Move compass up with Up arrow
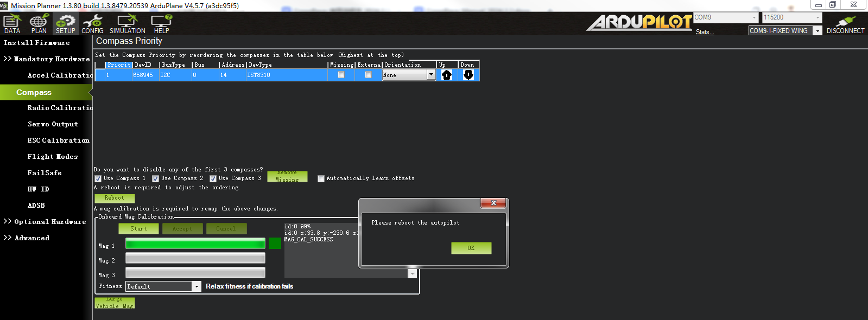 (447, 75)
